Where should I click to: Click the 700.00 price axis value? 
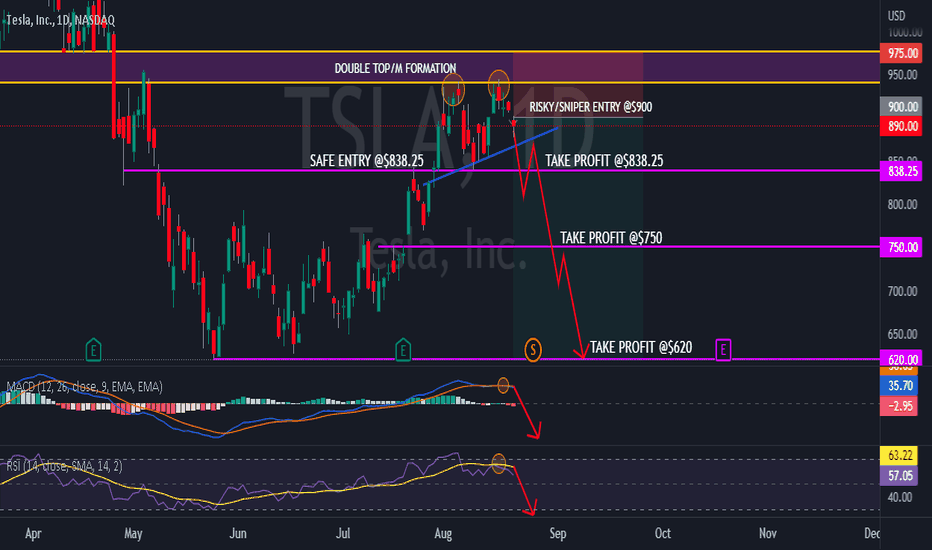click(902, 291)
